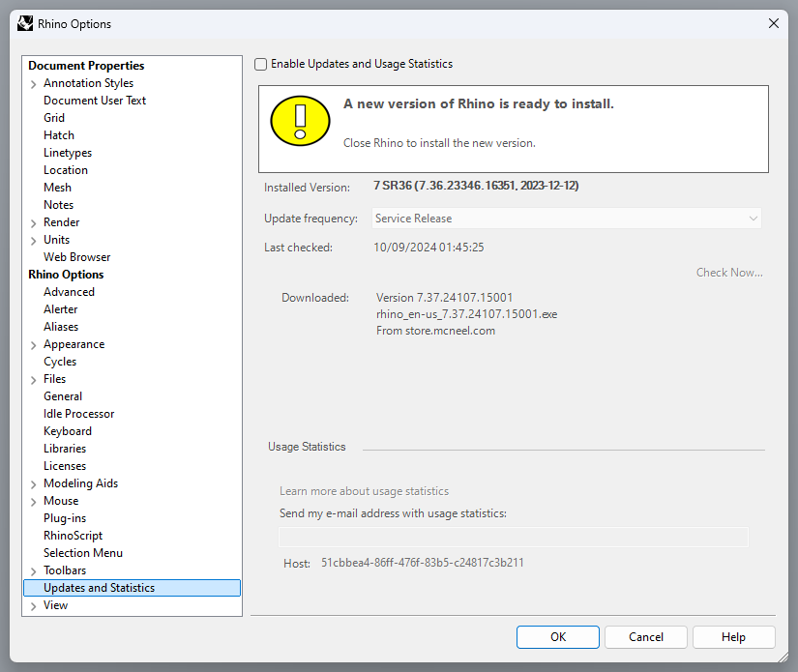This screenshot has height=672, width=798.
Task: Select the Licenses page
Action: [x=65, y=466]
